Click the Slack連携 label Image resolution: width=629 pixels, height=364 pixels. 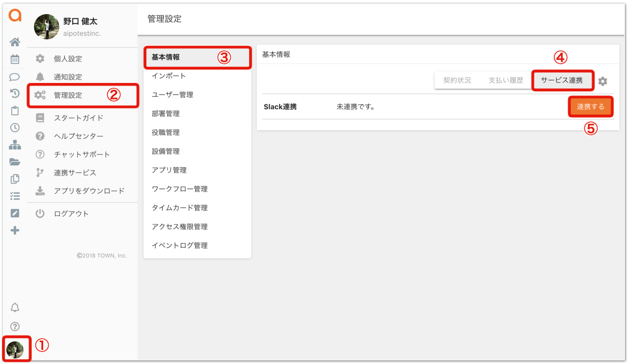click(280, 107)
